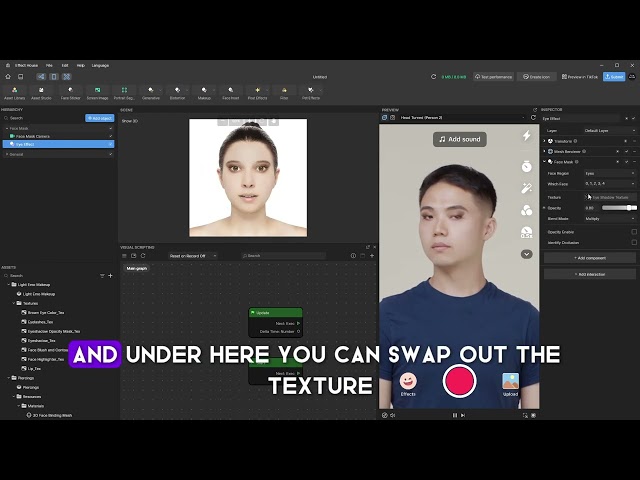640x480 pixels.
Task: Toggle the Mesh Renderer enabled checkmark
Action: pos(627,151)
